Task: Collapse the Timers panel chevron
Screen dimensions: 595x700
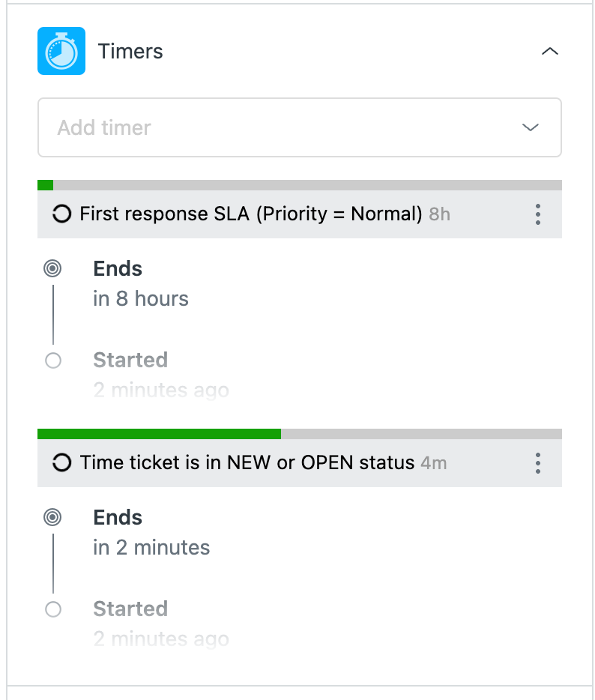Action: (550, 51)
